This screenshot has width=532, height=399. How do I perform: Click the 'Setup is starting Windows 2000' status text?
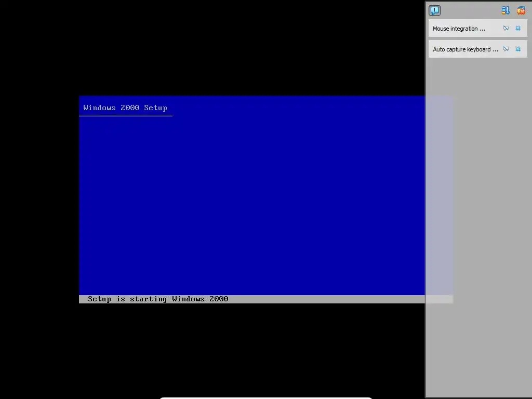click(x=158, y=299)
